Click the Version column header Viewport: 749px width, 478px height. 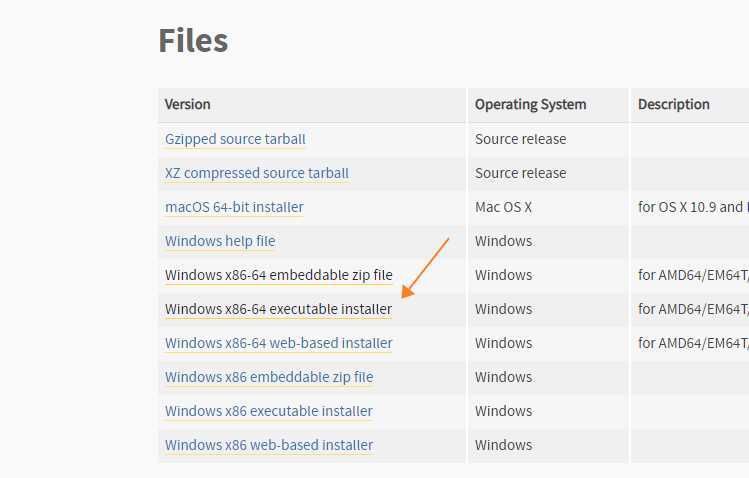pos(188,104)
